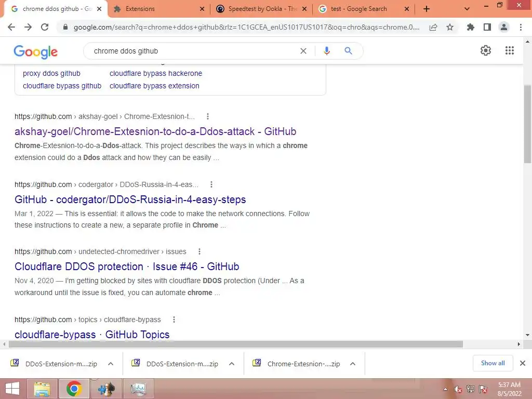Click the scroll down arrow of the vertical scrollbar
The image size is (532, 399).
pyautogui.click(x=528, y=335)
